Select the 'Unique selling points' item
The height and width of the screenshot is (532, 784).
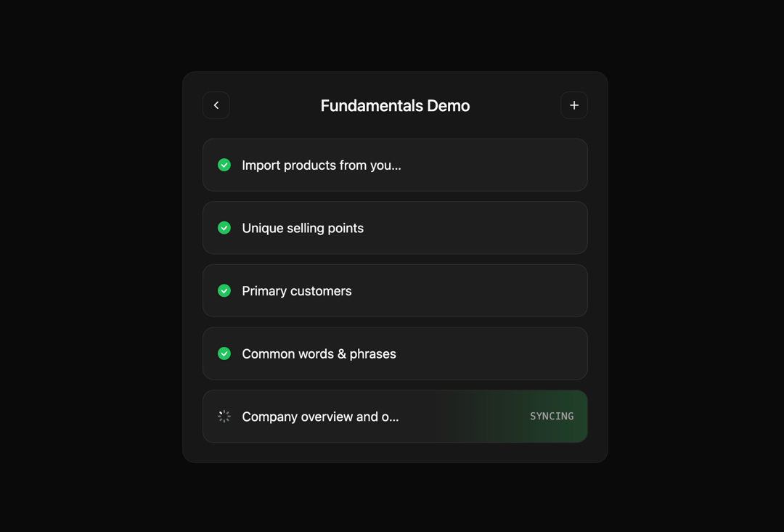(x=395, y=228)
